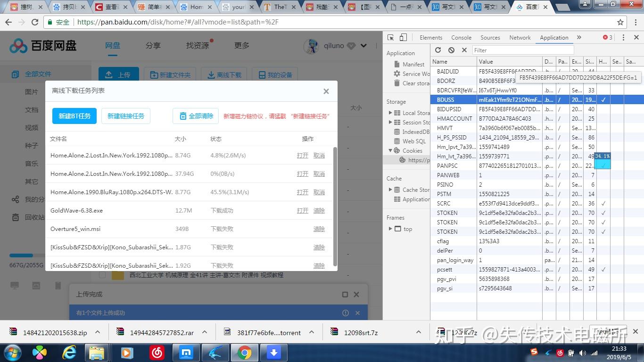
Task: Click 取消 for the 8.74G Home Alone 2 task
Action: 319,156
